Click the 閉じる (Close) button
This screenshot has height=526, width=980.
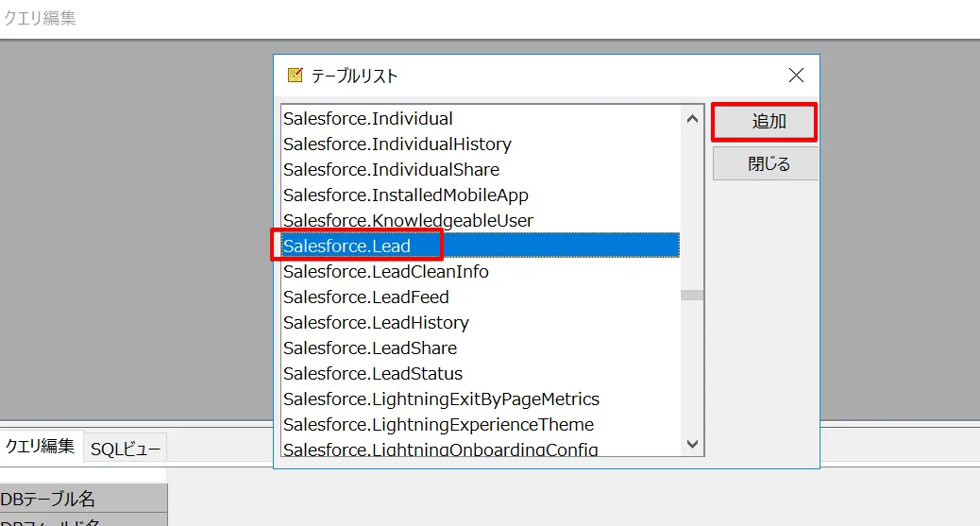(x=764, y=163)
